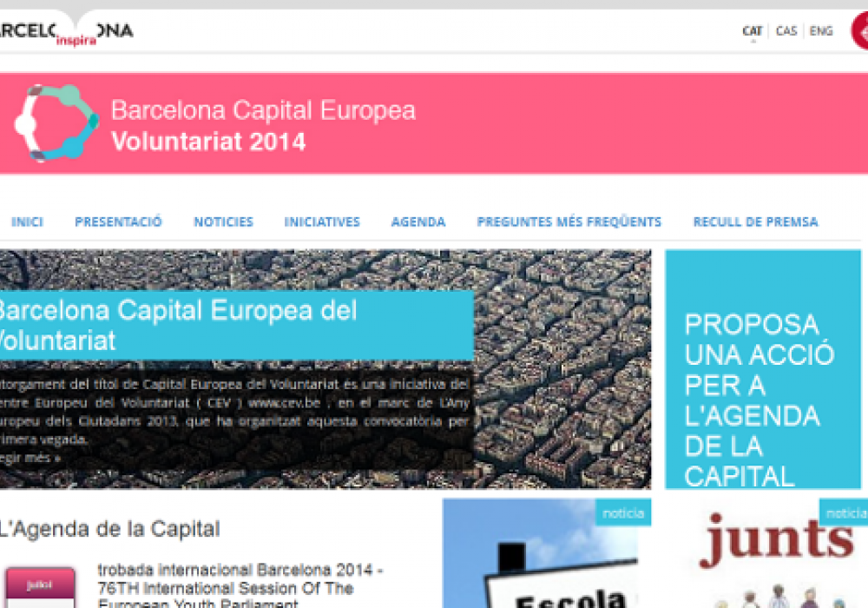Open the PRESENTACIÓ menu item

pyautogui.click(x=118, y=222)
